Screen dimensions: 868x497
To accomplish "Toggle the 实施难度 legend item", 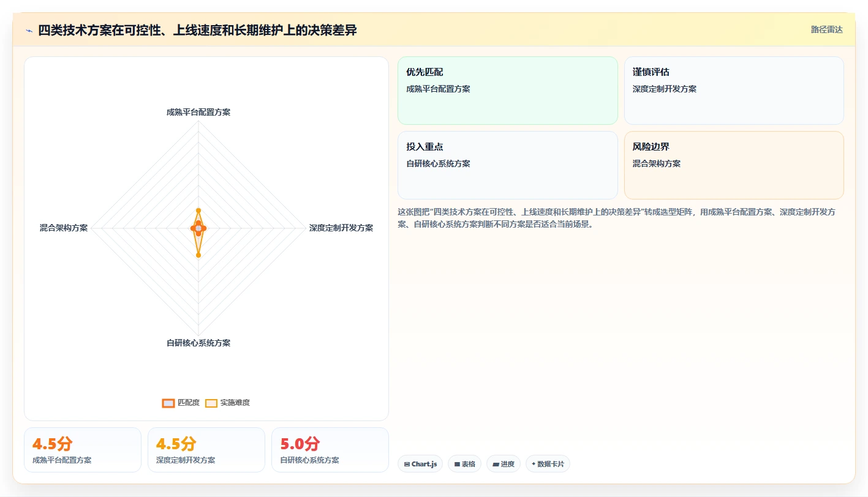I will pos(227,403).
